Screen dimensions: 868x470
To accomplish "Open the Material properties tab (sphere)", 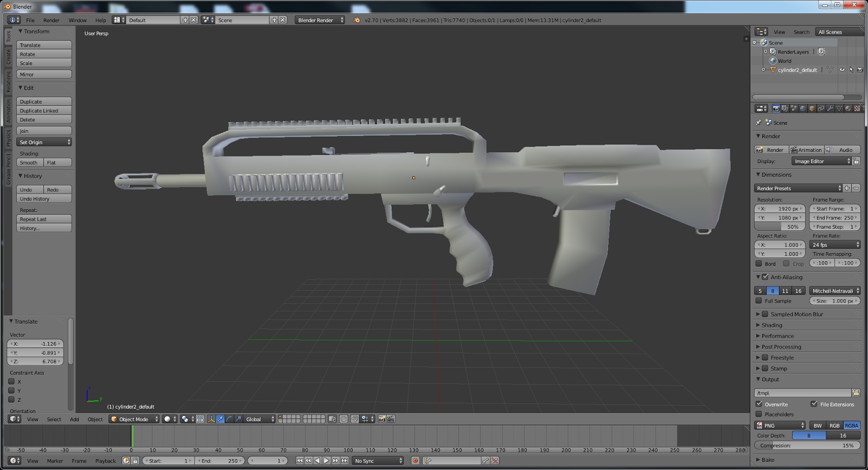I will (848, 108).
